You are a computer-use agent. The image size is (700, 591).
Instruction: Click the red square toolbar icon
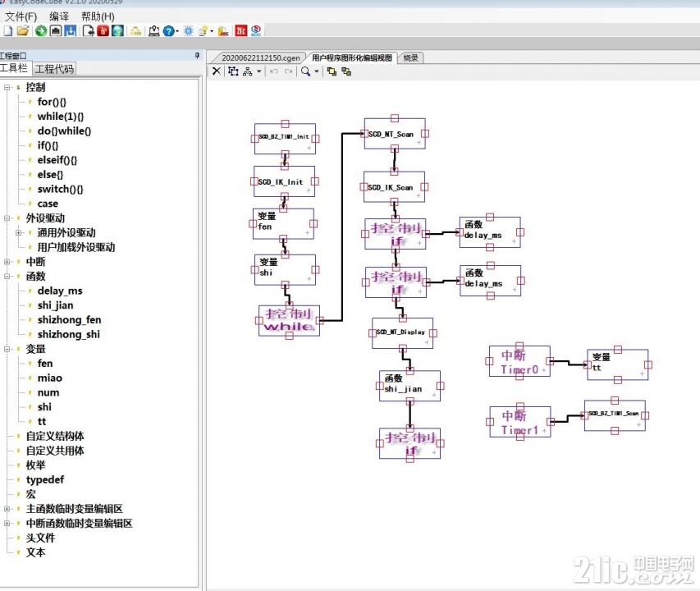[103, 31]
